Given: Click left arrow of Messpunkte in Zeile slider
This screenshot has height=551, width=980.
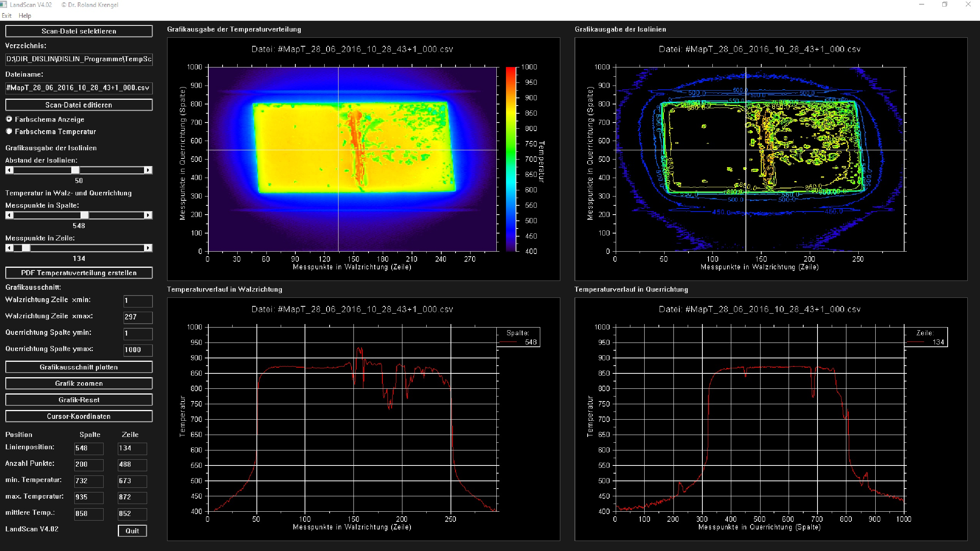Looking at the screenshot, I should click(10, 248).
